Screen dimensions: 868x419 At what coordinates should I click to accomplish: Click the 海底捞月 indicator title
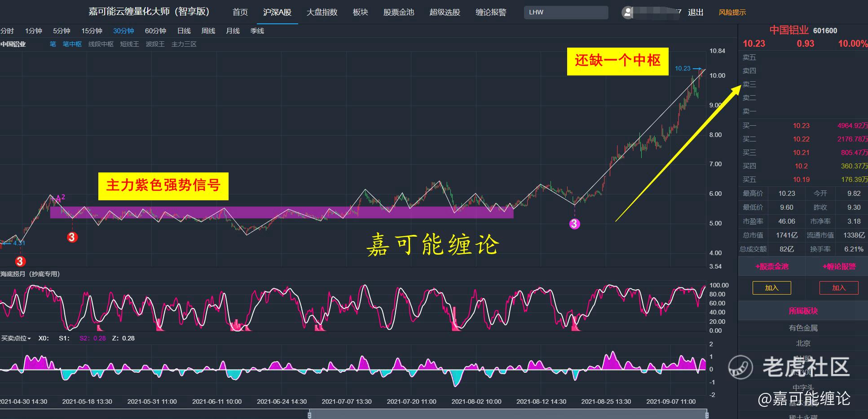pos(30,274)
